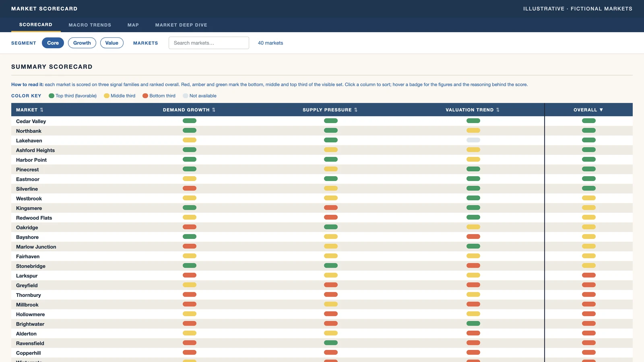Select the Pinecrest market name

click(27, 169)
